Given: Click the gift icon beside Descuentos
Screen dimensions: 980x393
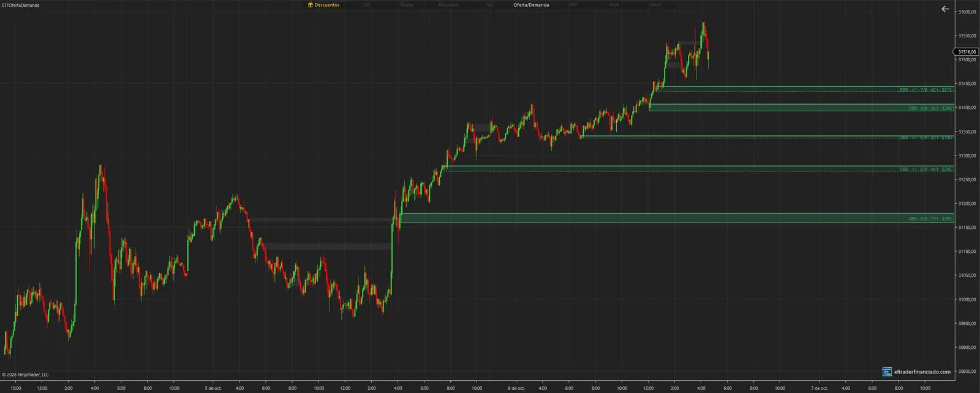Looking at the screenshot, I should tap(311, 5).
